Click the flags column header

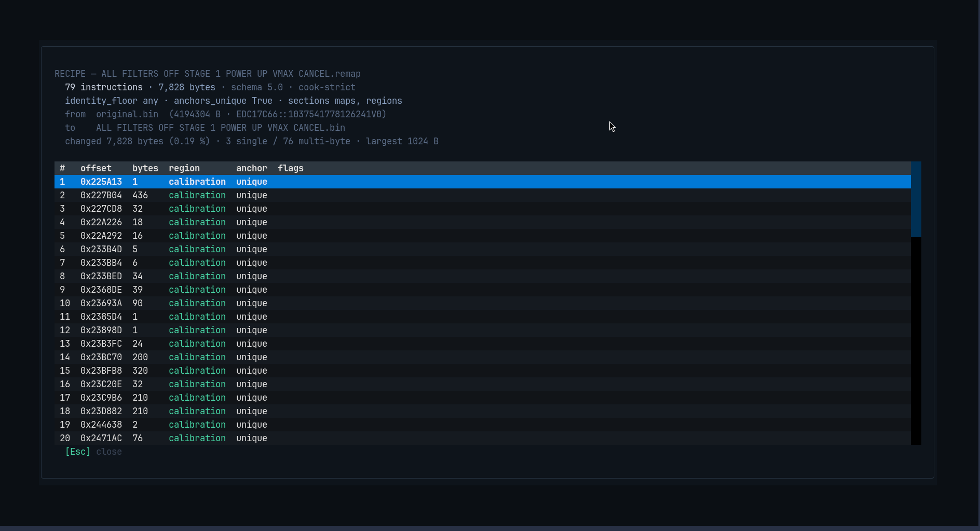(x=291, y=168)
